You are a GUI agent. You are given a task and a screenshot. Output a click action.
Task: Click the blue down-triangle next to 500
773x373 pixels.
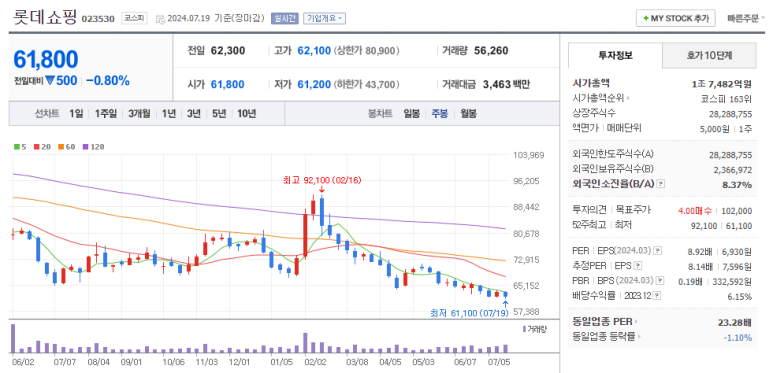point(49,80)
